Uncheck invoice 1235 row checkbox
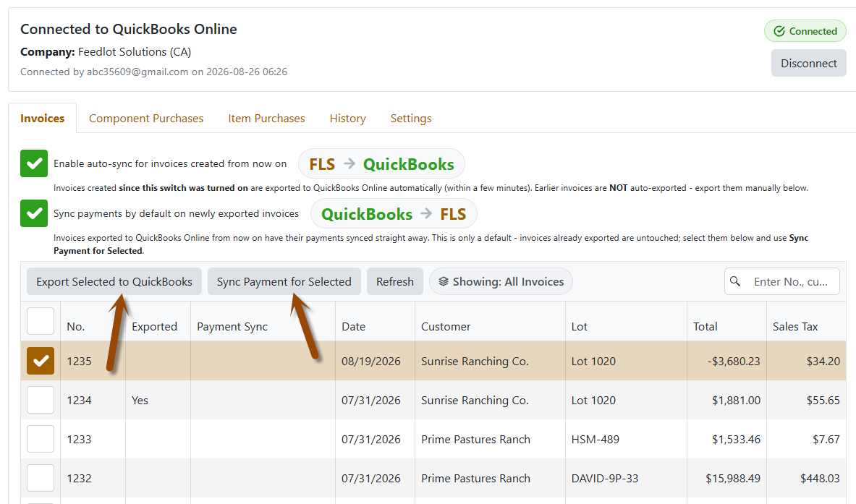The image size is (856, 504). [x=41, y=361]
